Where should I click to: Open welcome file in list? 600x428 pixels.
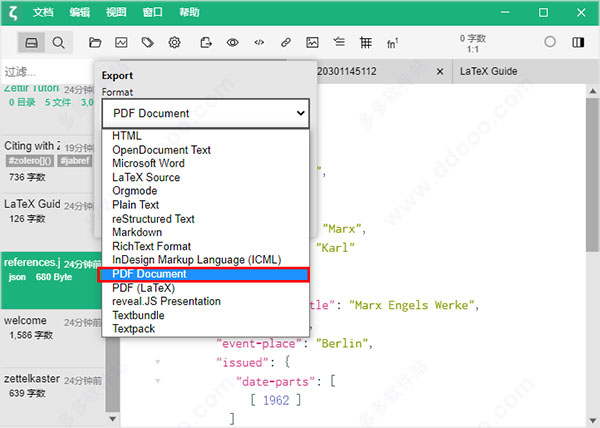(52, 338)
